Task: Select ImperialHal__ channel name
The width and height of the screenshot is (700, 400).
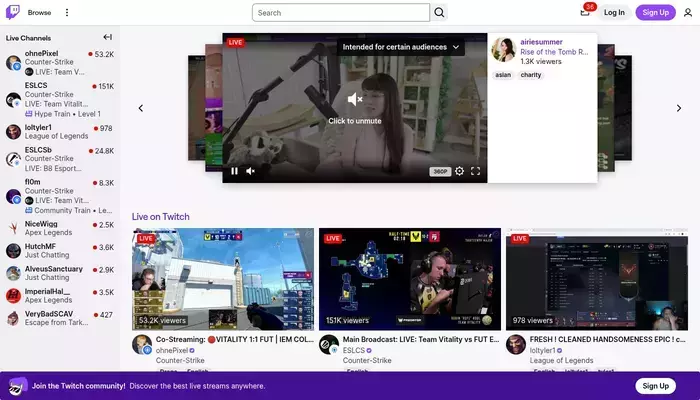Action: 47,292
